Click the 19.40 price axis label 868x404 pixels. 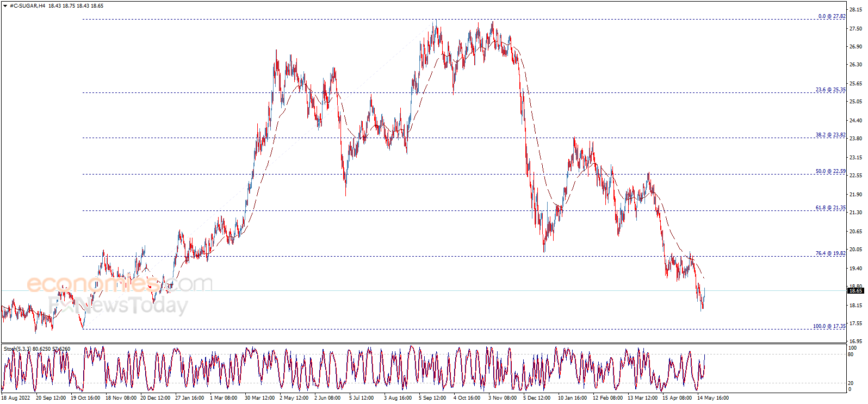click(x=855, y=268)
